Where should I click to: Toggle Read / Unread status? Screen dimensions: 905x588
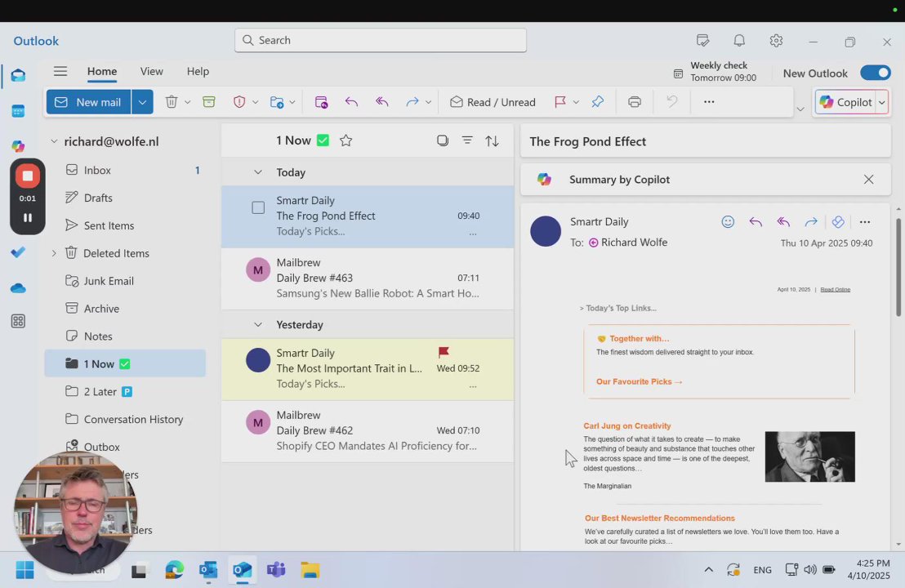(x=493, y=102)
